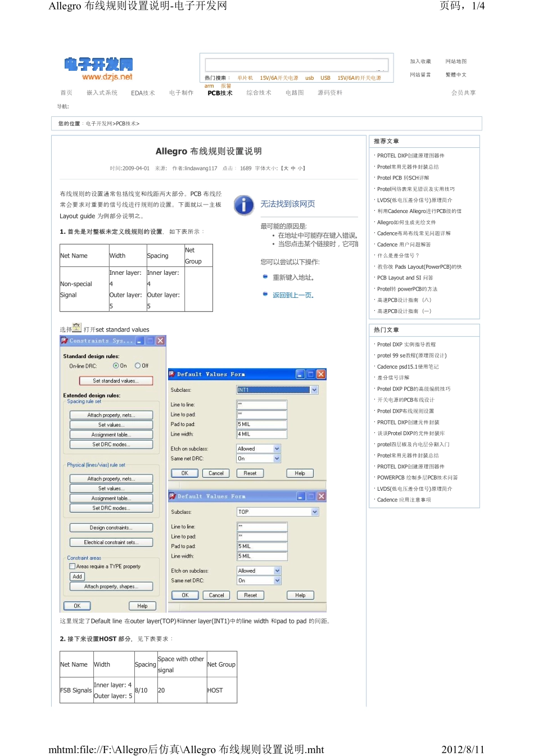Click the 大 font size option
The width and height of the screenshot is (534, 756).
click(x=286, y=168)
